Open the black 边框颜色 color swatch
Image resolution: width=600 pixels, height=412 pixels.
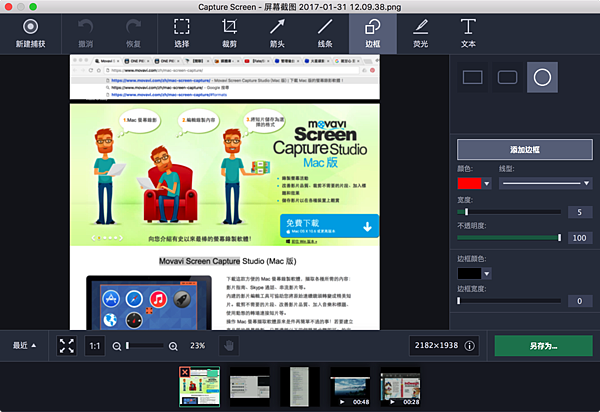[x=469, y=274]
